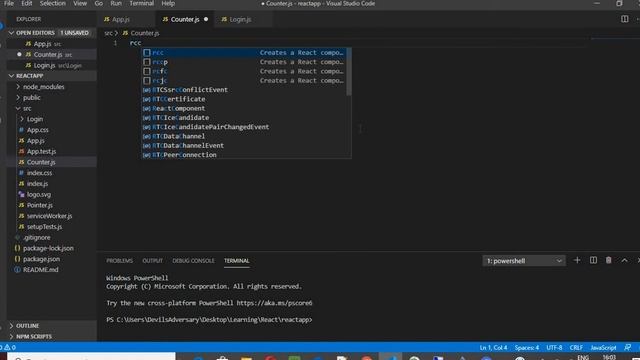
Task: Open the aka.ms/pscore6 link in terminal
Action: 274,303
